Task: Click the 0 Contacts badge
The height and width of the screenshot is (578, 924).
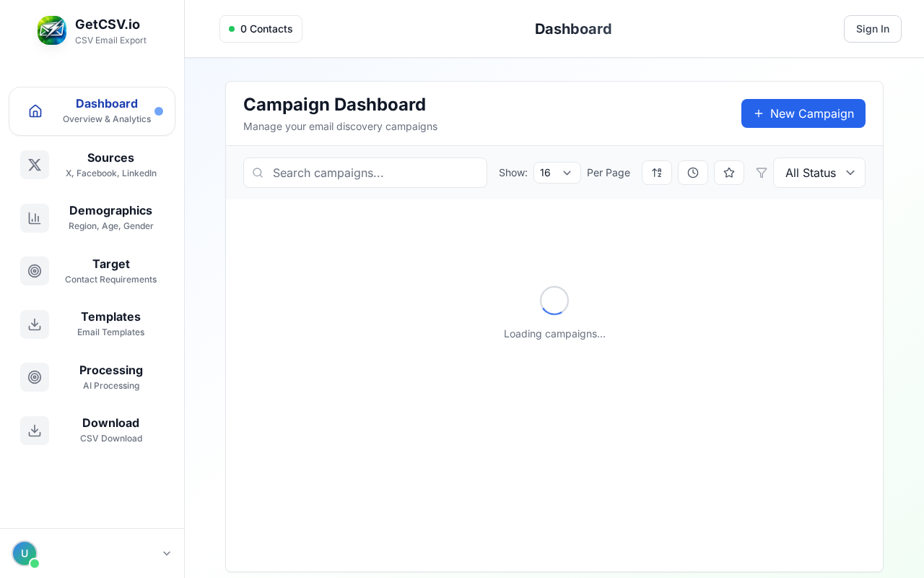Action: [x=261, y=29]
